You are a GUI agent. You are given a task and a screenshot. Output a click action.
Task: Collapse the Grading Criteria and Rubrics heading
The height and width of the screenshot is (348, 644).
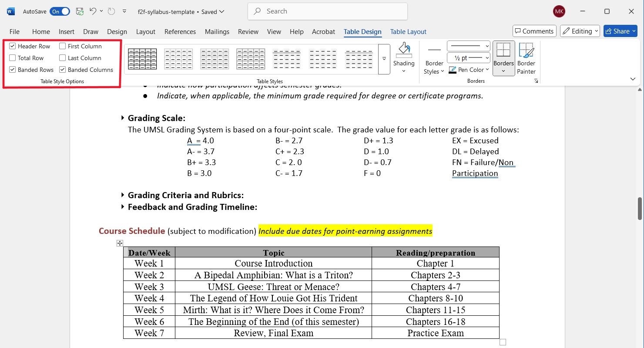coord(122,195)
